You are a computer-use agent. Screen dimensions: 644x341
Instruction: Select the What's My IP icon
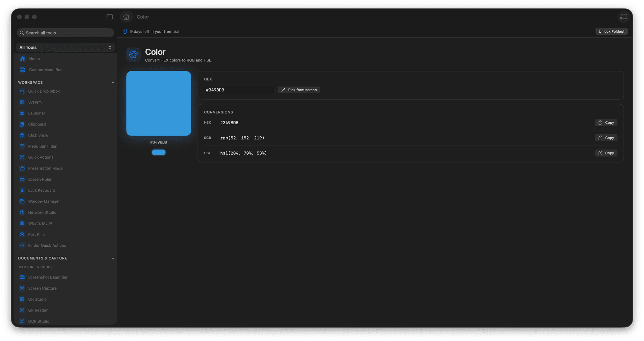[22, 224]
